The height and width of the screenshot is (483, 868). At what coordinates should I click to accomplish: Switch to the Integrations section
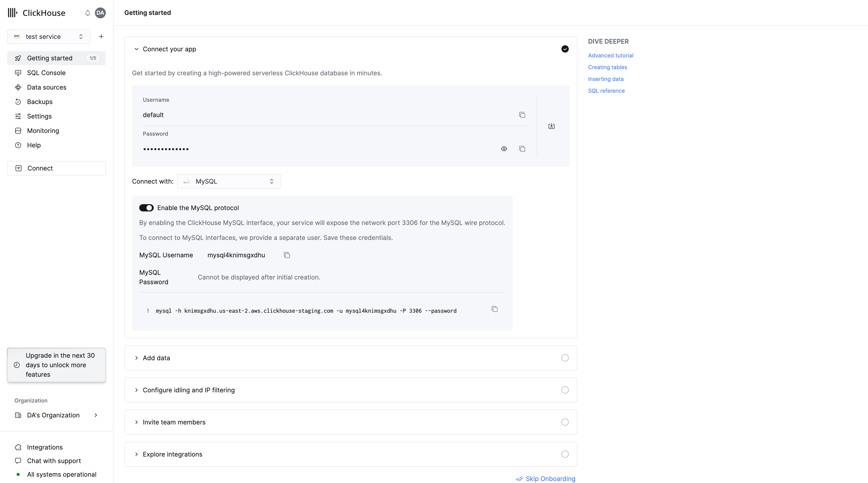(45, 447)
